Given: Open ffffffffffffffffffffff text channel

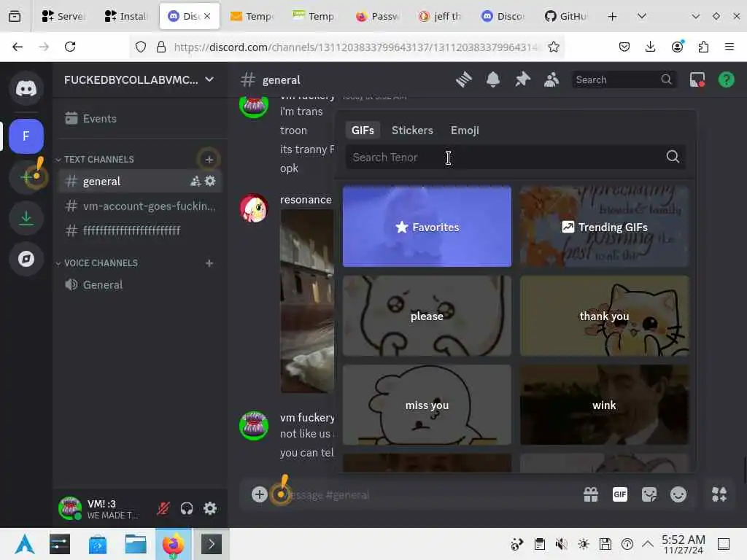Looking at the screenshot, I should click(x=139, y=231).
